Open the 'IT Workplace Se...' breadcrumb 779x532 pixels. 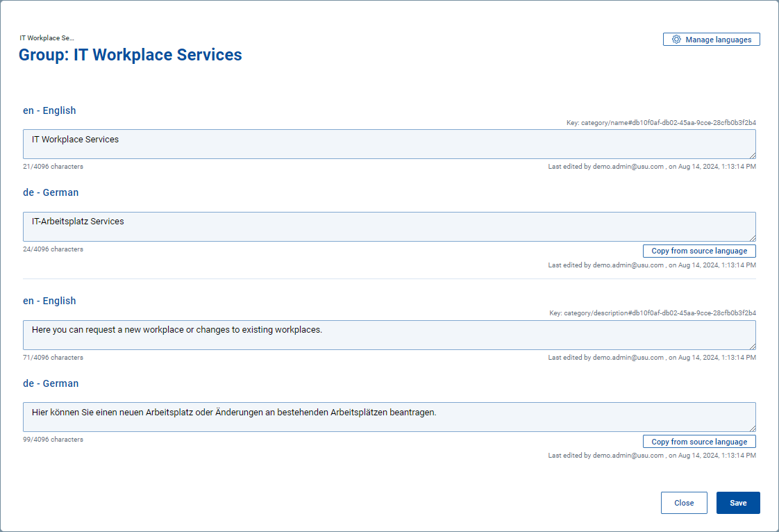(x=47, y=38)
